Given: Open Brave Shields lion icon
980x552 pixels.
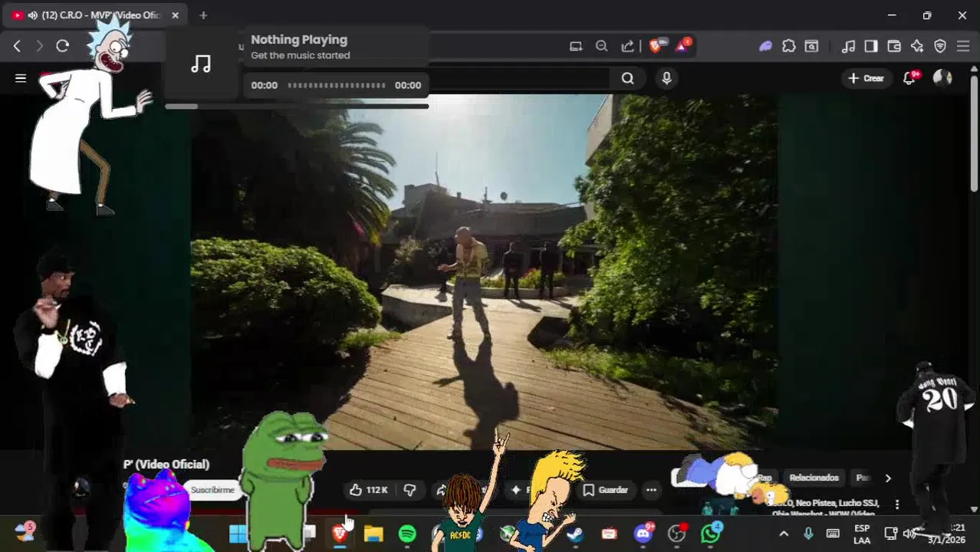Looking at the screenshot, I should [656, 45].
